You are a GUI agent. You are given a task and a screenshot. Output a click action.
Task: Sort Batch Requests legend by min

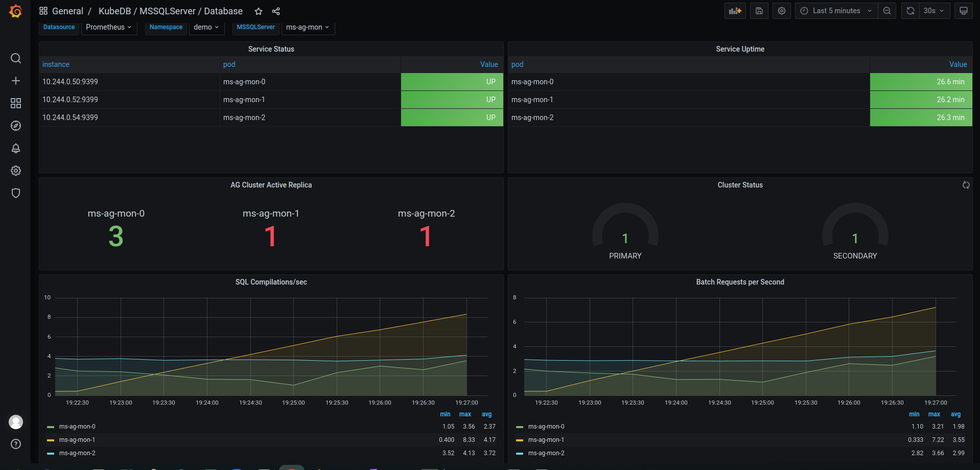914,414
